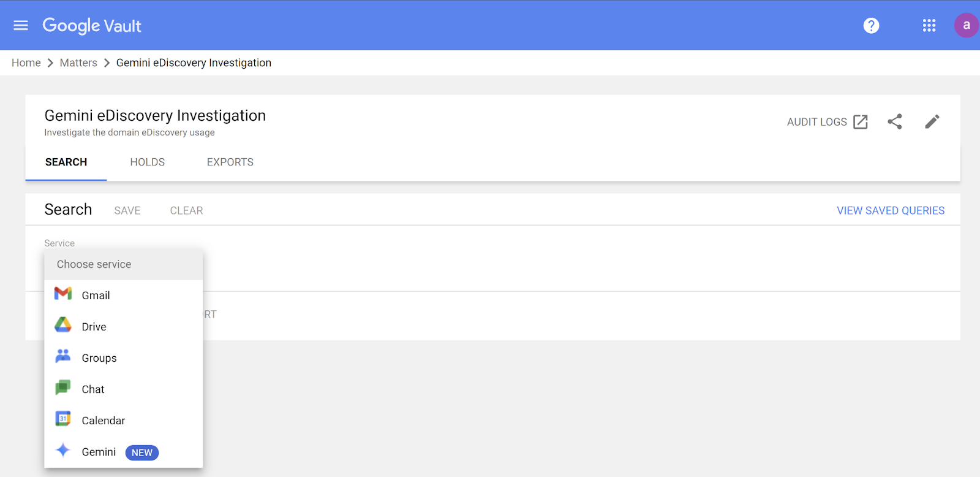The image size is (980, 477).
Task: Switch to the HOLDS tab
Action: click(147, 162)
